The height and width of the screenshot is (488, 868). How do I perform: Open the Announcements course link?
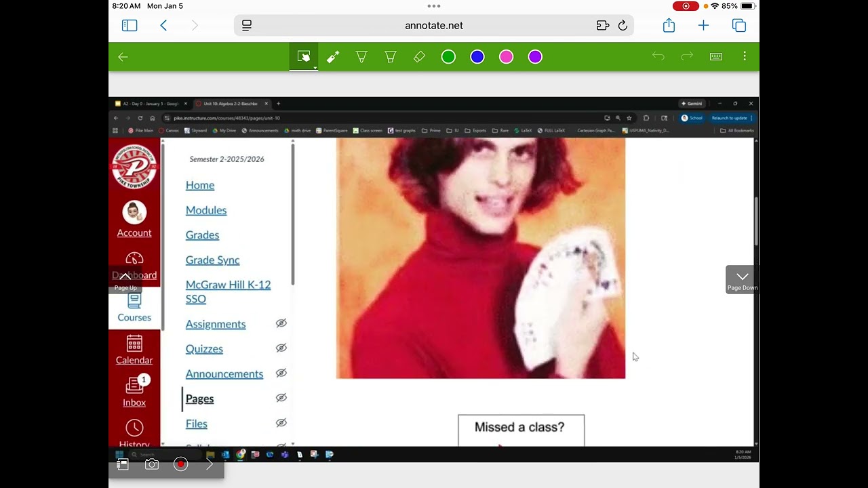[224, 374]
